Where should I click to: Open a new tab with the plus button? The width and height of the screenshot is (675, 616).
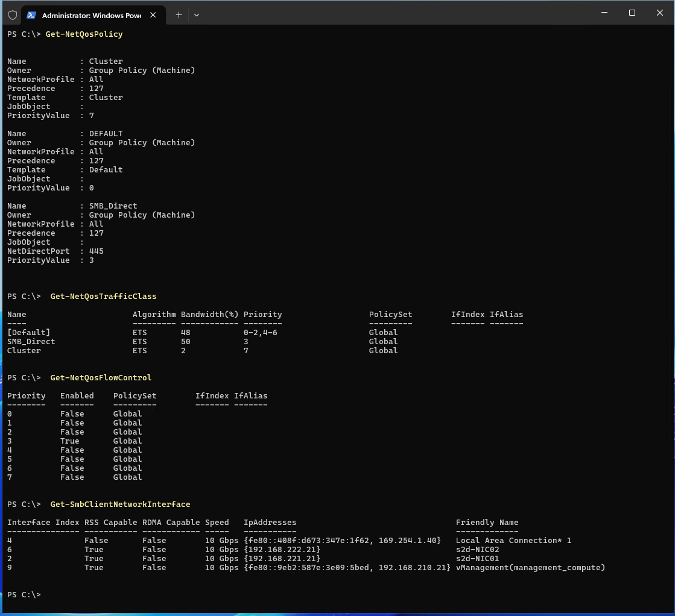(179, 15)
